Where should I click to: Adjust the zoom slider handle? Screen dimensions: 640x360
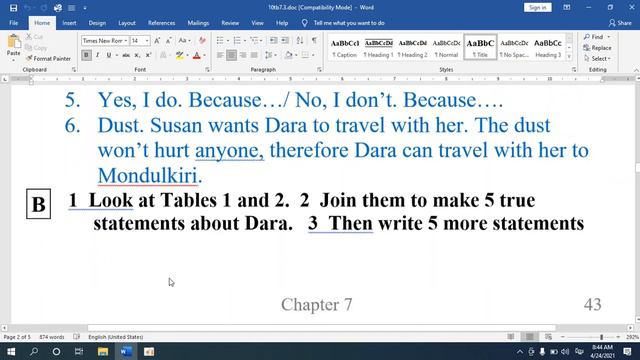coord(601,337)
